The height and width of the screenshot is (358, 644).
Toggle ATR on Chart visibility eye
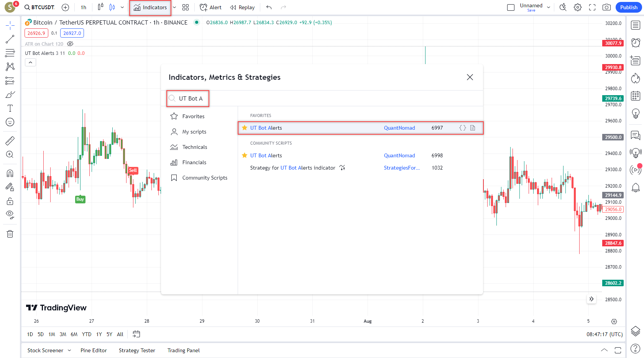tap(70, 44)
